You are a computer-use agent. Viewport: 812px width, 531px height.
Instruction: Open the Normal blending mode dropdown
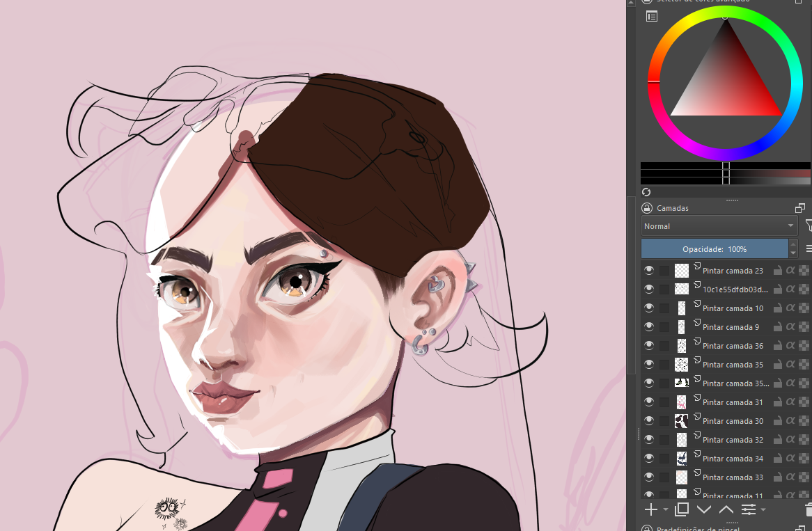coord(719,226)
